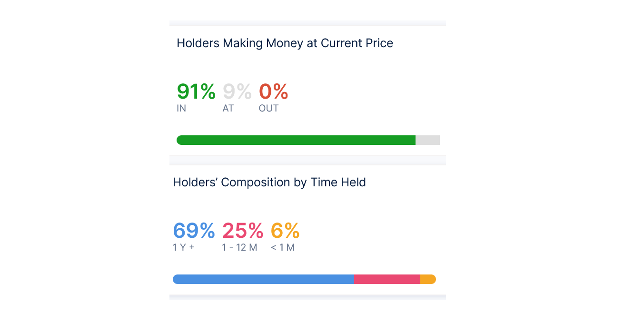Click the pink segment of the time-held bar
The width and height of the screenshot is (644, 335).
(387, 279)
